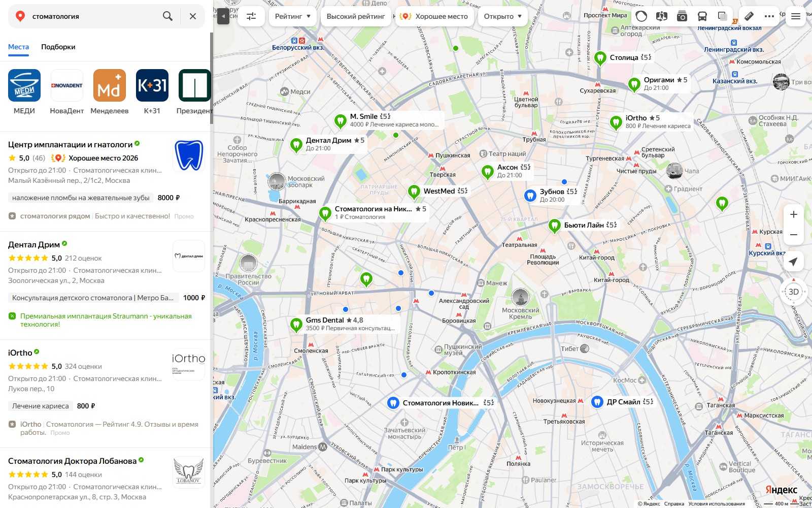Screen dimensions: 812x508
Task: Toggle moving transport bus icon
Action: coord(702,16)
